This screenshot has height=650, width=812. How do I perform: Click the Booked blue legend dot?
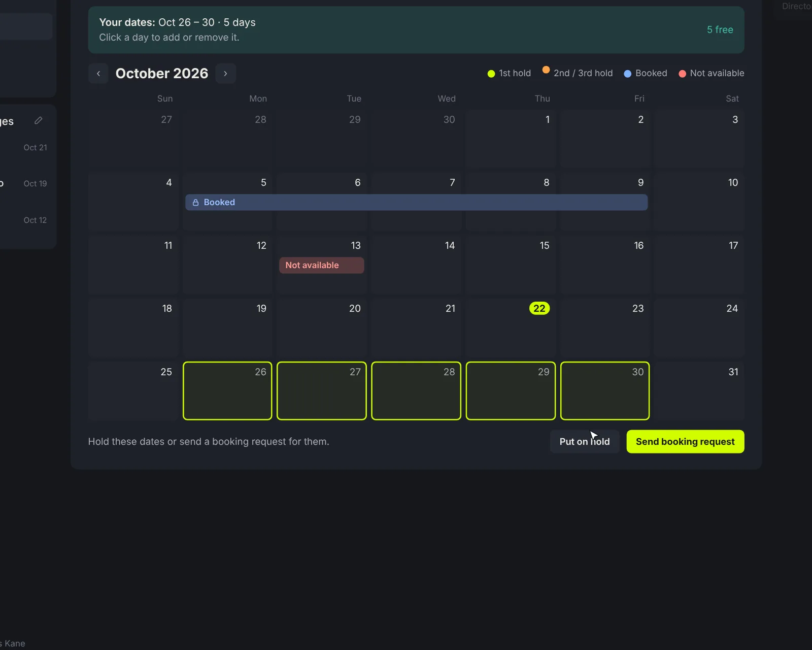[x=627, y=74]
